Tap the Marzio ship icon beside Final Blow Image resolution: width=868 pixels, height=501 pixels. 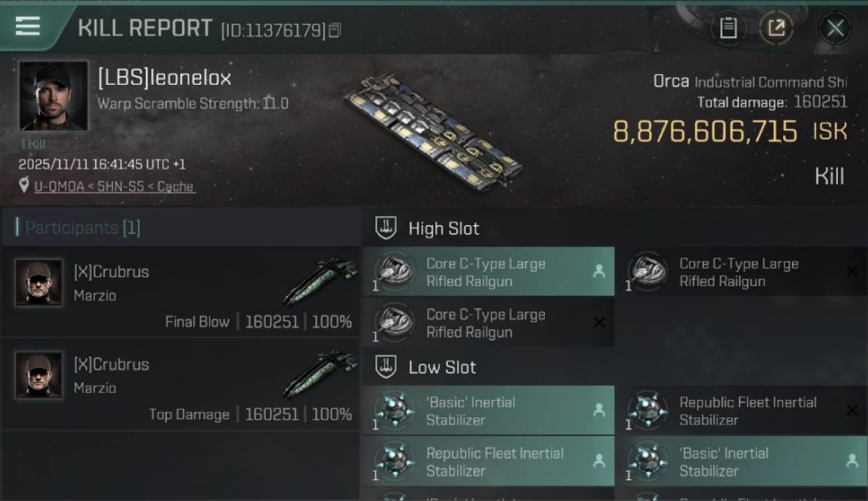pyautogui.click(x=319, y=281)
